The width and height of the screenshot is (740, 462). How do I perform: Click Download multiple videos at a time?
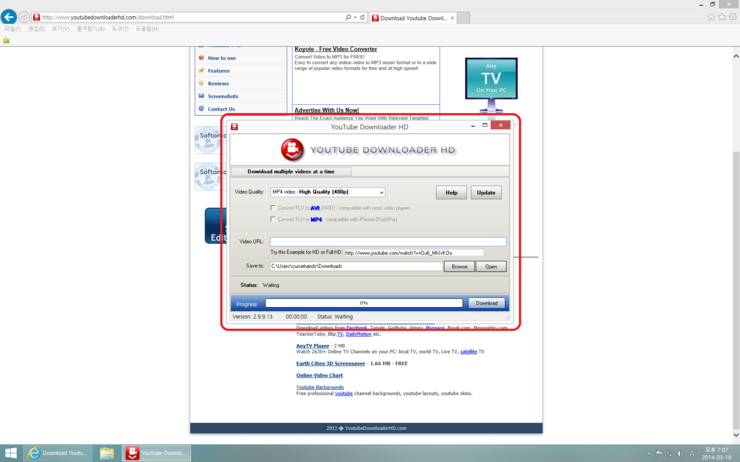click(291, 172)
